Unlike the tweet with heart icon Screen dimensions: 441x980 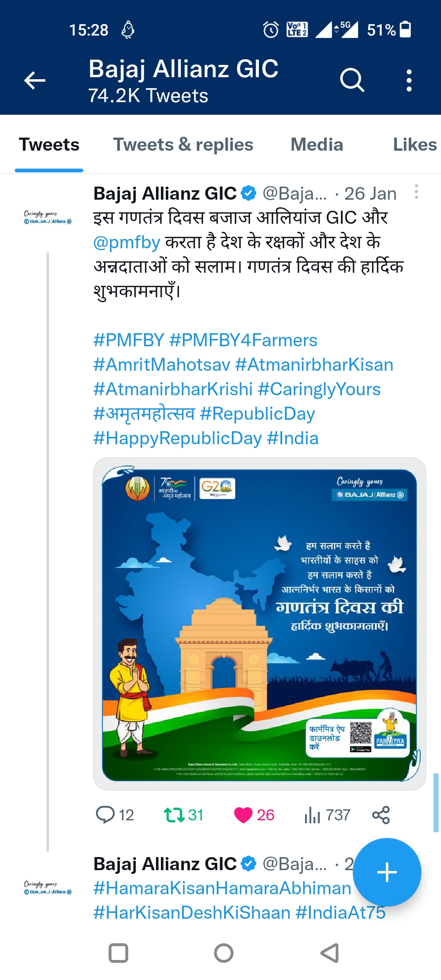[x=243, y=815]
